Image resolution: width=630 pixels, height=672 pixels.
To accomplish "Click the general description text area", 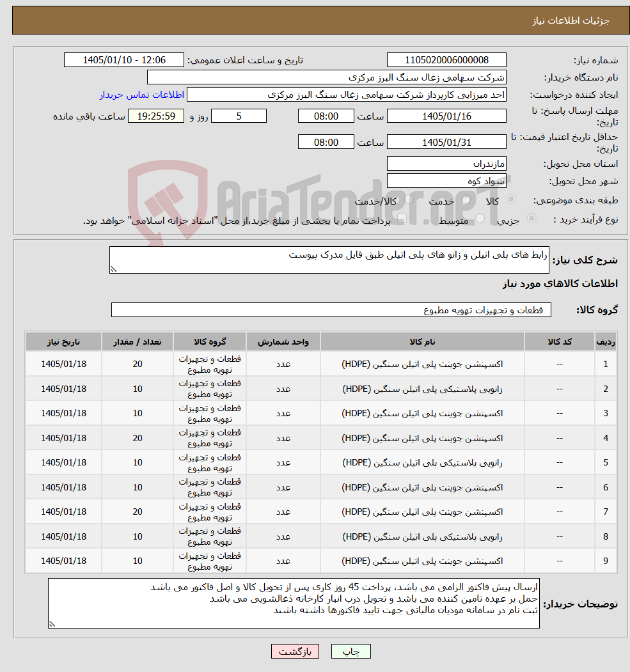I will 329,260.
